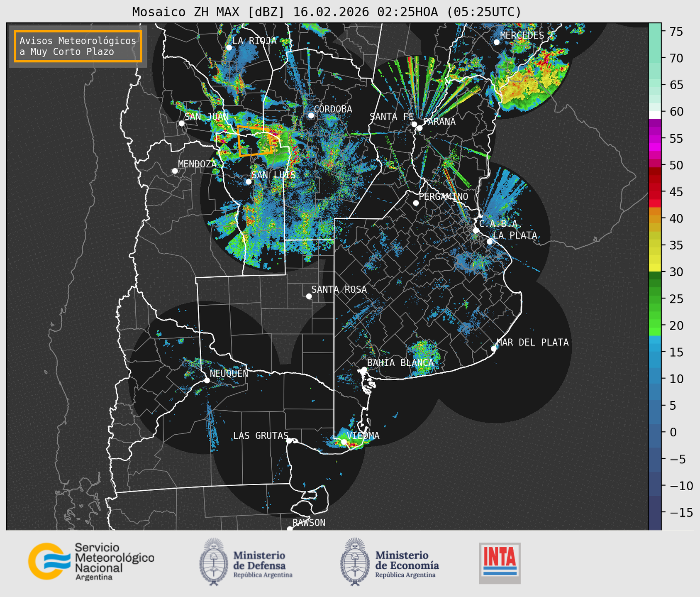The width and height of the screenshot is (700, 597).
Task: Click the INTA logo
Action: pos(500,563)
